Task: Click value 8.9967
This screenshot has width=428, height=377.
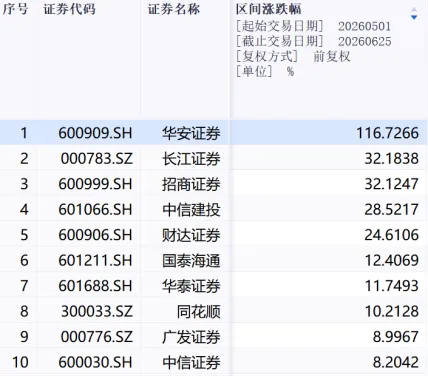Action: [395, 337]
